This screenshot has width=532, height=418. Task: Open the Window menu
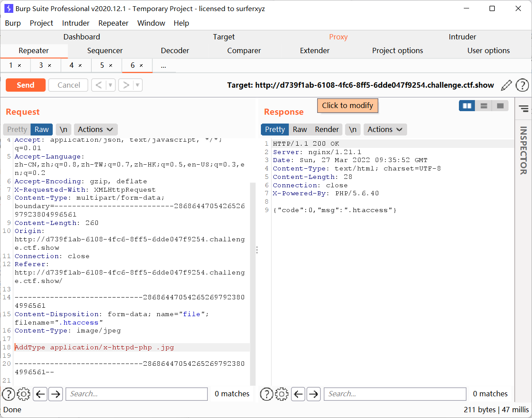tap(151, 23)
